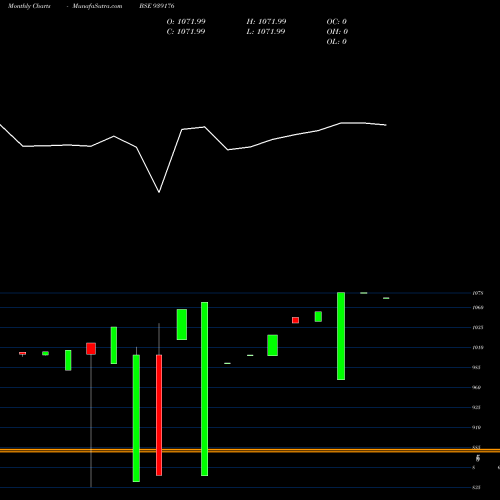Click the orange horizontal price level line
The image size is (500, 500).
250,451
